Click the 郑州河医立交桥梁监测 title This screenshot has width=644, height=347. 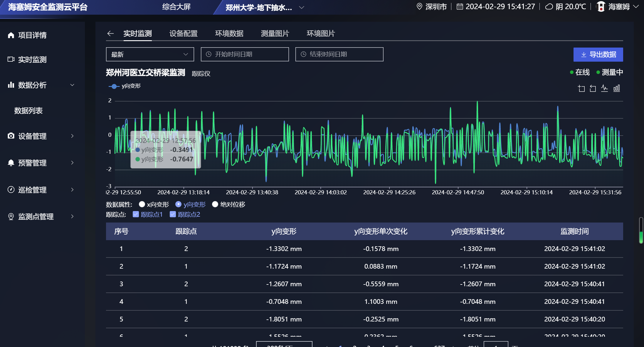pyautogui.click(x=145, y=73)
